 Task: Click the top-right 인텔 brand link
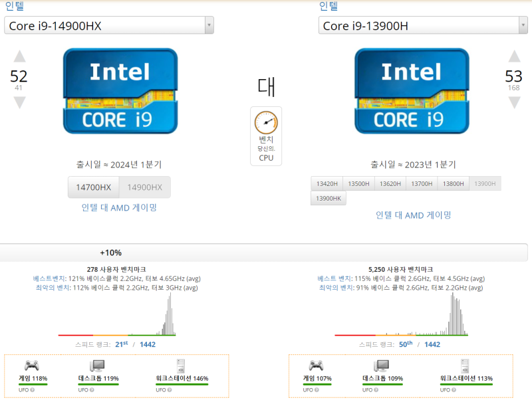click(329, 6)
